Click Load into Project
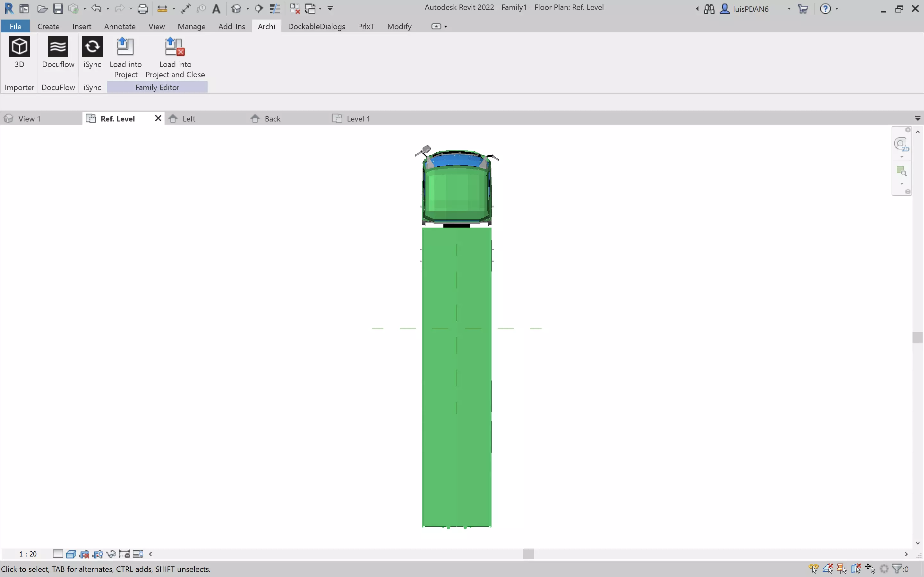Image resolution: width=924 pixels, height=577 pixels. point(126,57)
